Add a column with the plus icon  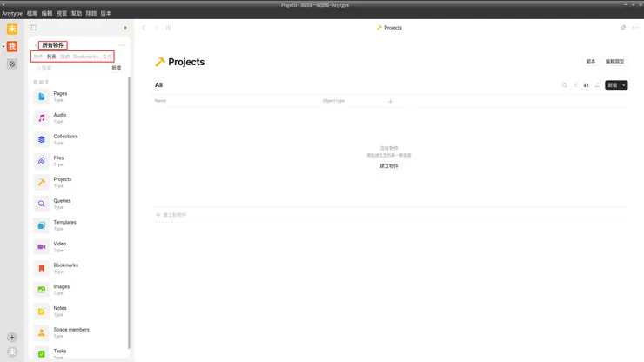[x=390, y=101]
